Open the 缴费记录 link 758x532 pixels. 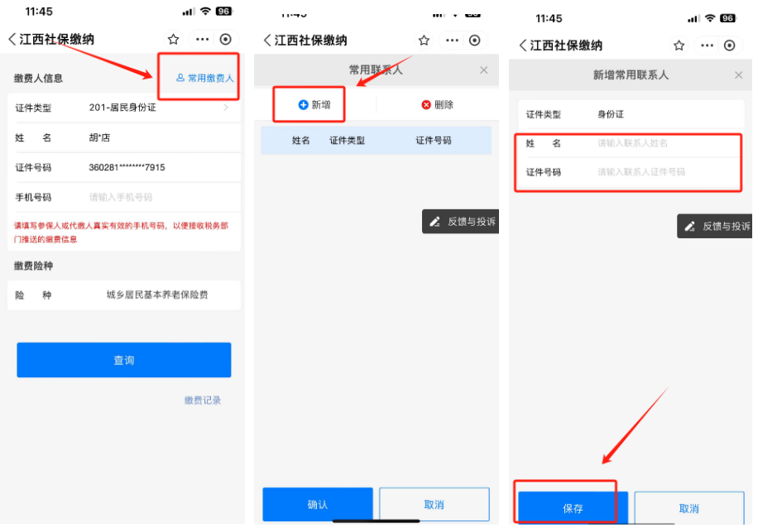(x=203, y=400)
